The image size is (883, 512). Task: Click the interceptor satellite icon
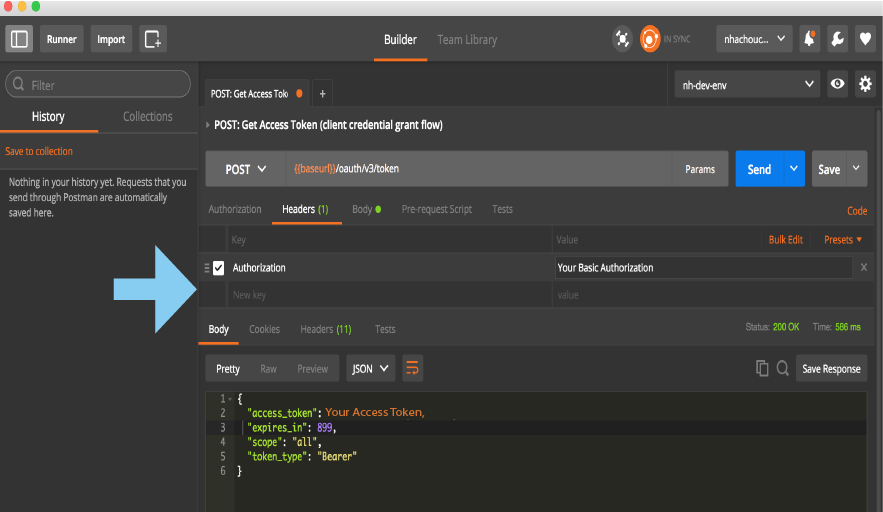[623, 39]
